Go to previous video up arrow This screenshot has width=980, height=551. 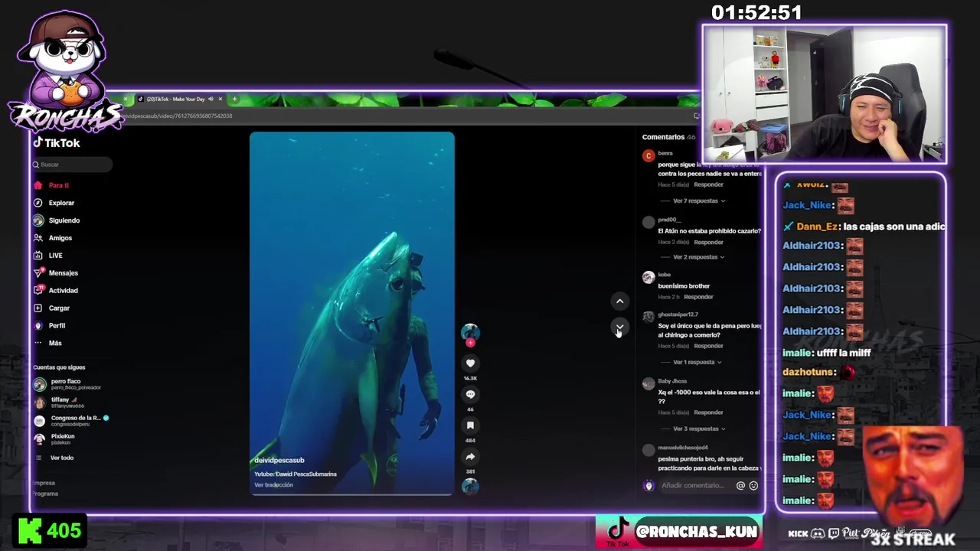(x=620, y=302)
